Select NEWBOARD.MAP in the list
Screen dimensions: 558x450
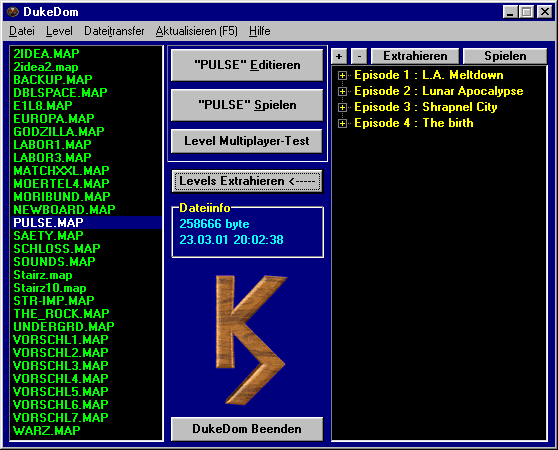86,210
